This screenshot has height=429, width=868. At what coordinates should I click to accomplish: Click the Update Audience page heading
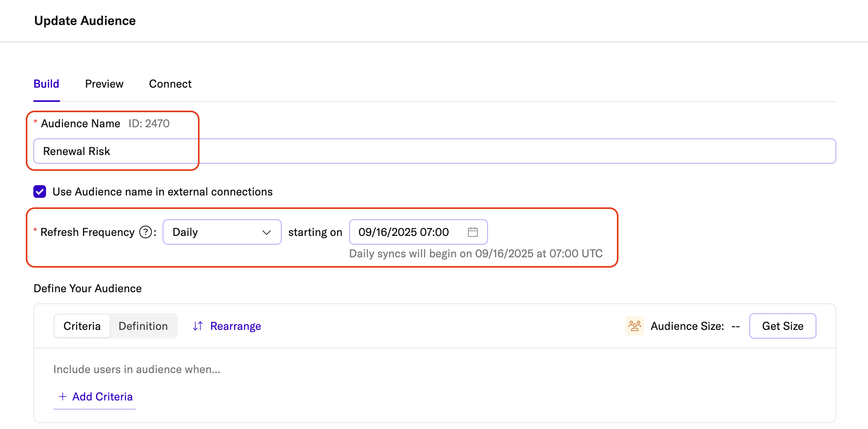(x=85, y=21)
